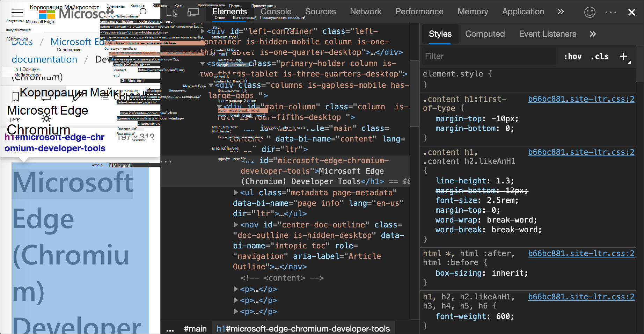Click the element.style rule block
644x334 pixels.
(527, 79)
